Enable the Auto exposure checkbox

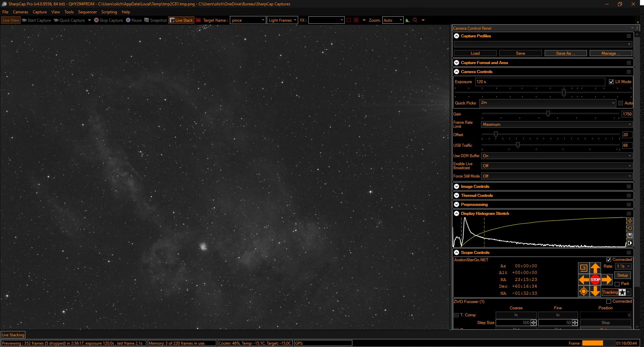(621, 103)
